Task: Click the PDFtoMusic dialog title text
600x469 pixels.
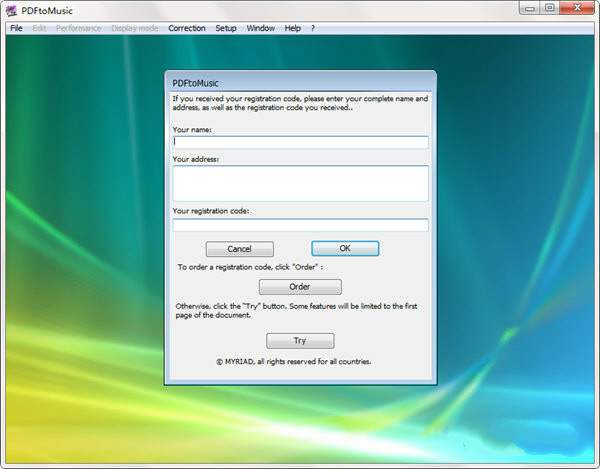Action: point(195,83)
